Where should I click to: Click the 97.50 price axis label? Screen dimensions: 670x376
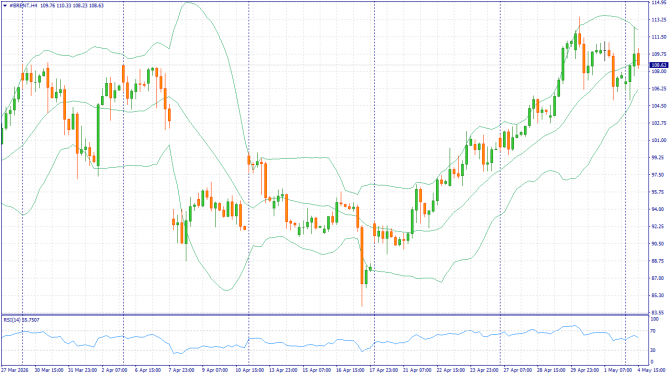659,175
